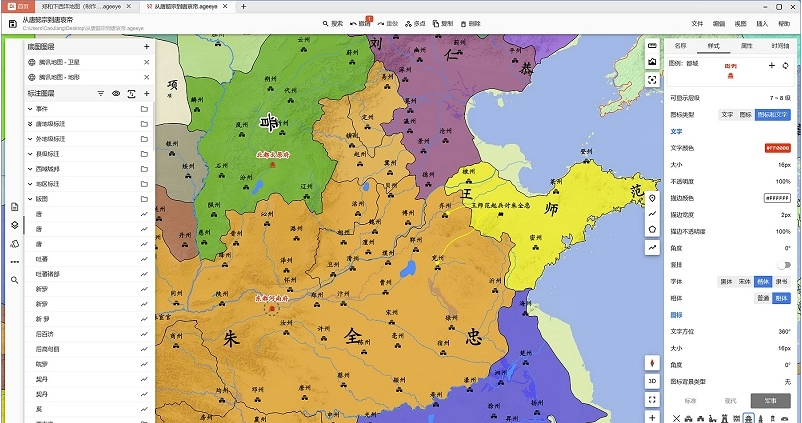Set icon type to 图标 only
802x423 pixels.
pos(746,115)
